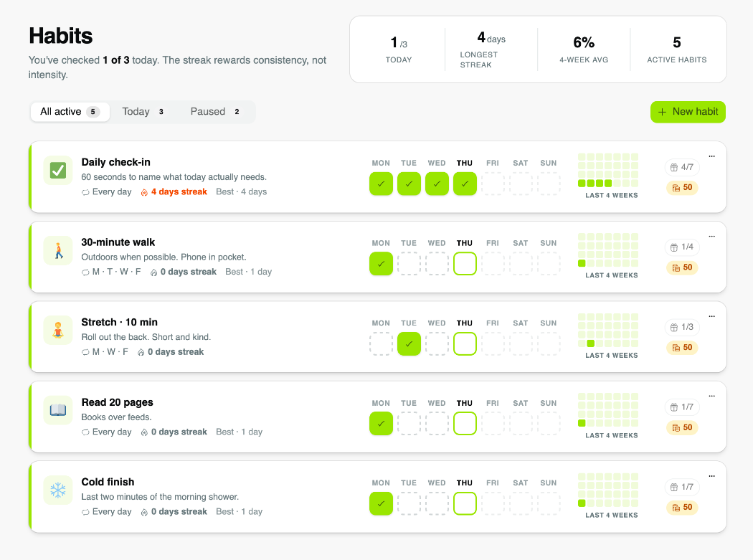Click the repeat icon beside M · T · W · F
Image resolution: width=753 pixels, height=560 pixels.
coord(85,272)
